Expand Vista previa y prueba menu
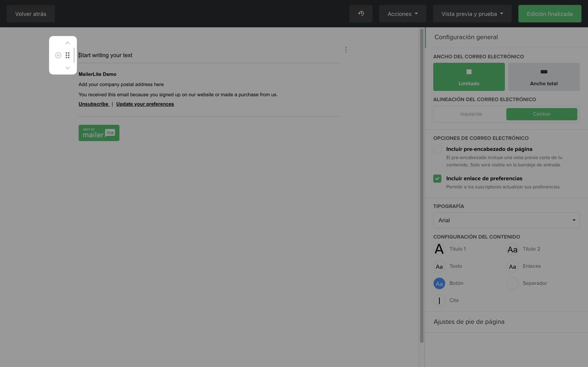This screenshot has width=588, height=367. (472, 14)
